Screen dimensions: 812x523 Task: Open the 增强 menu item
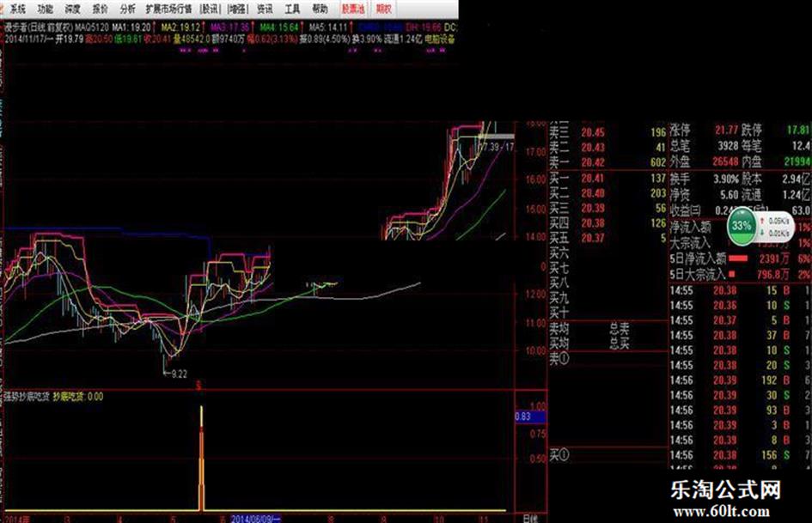[238, 9]
